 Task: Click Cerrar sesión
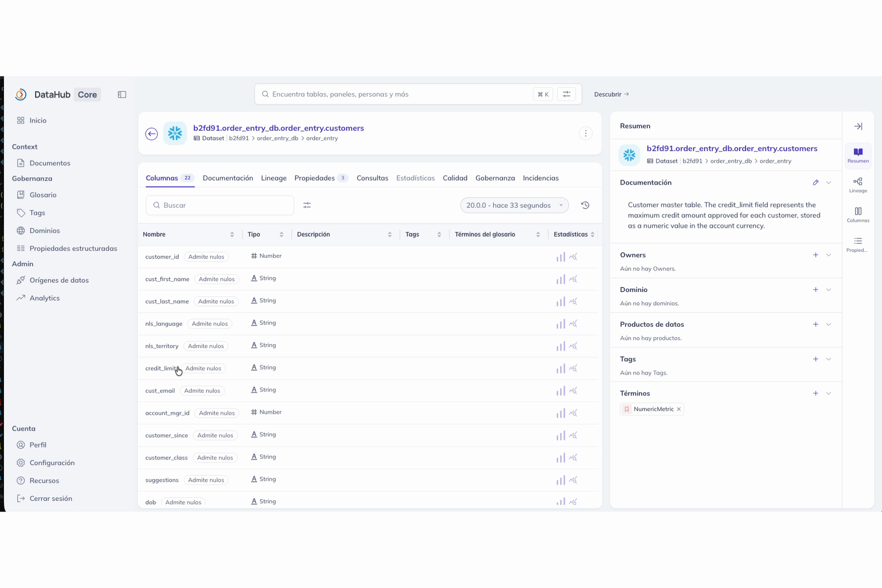(x=50, y=498)
